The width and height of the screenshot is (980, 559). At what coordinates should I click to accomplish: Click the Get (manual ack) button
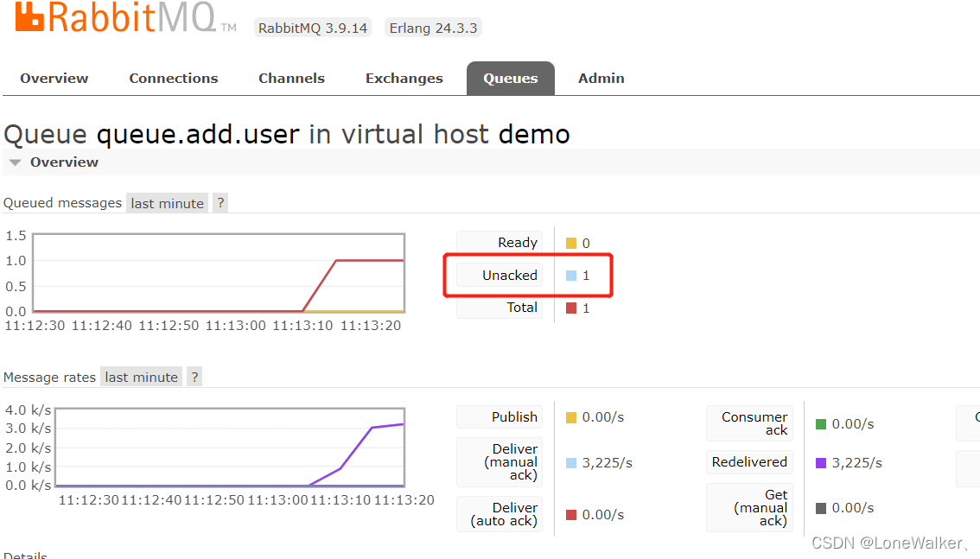[x=749, y=507]
